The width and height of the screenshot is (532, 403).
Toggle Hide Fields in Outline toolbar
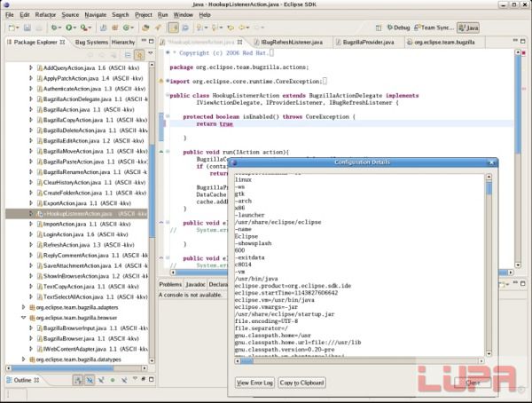click(x=90, y=380)
